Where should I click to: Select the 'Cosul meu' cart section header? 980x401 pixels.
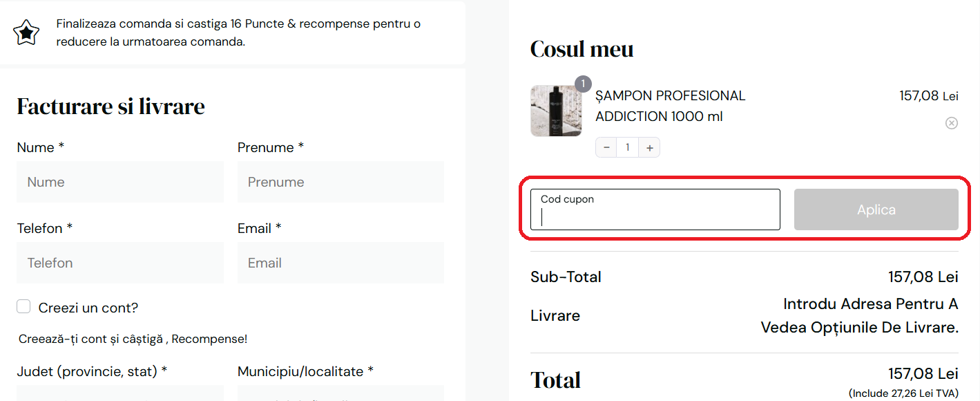(582, 48)
